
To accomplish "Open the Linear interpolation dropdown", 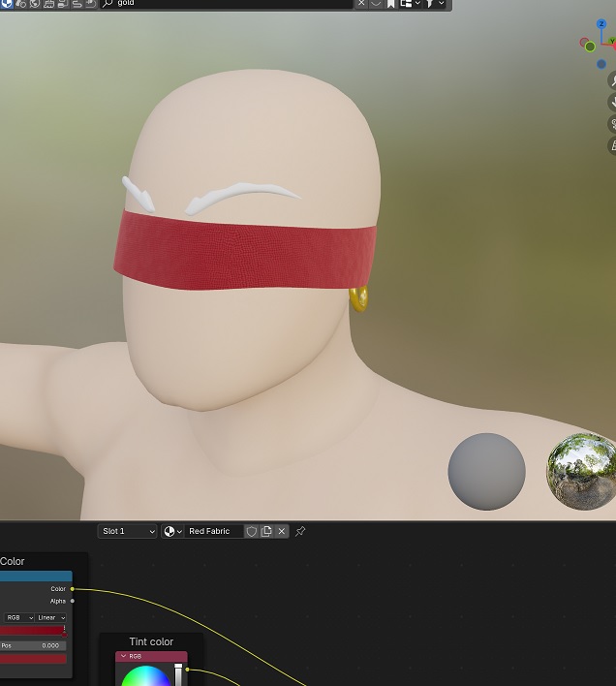I will click(51, 617).
